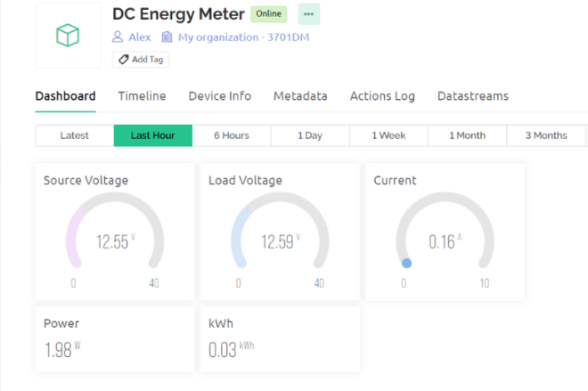This screenshot has width=588, height=391.
Task: Click the kWh widget title
Action: coord(221,323)
